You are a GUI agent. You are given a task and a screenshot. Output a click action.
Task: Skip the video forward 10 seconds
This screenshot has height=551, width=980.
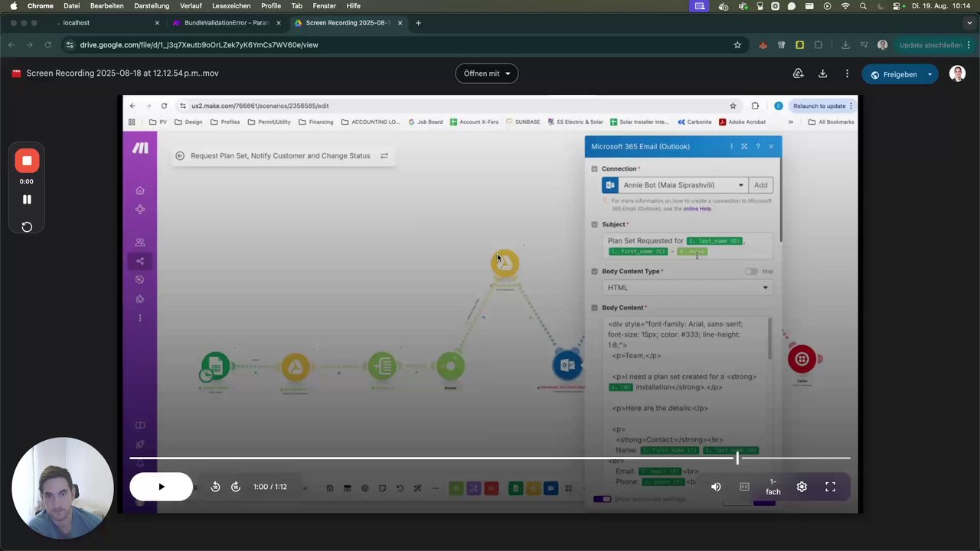pyautogui.click(x=236, y=487)
